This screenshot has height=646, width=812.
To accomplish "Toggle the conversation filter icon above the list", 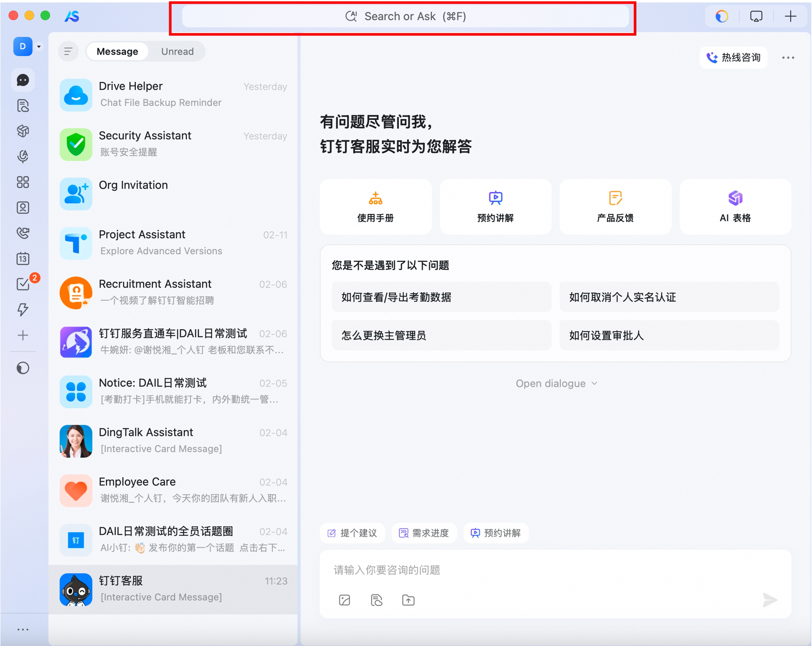I will click(x=68, y=51).
